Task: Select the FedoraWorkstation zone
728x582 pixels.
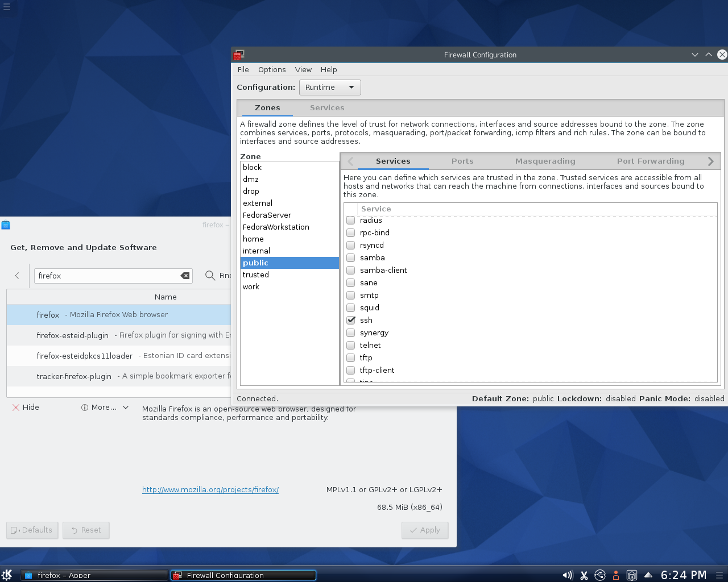Action: (x=289, y=227)
